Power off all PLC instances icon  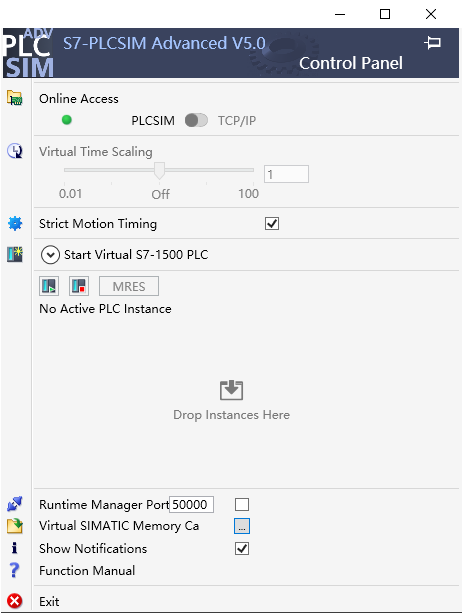click(x=79, y=286)
